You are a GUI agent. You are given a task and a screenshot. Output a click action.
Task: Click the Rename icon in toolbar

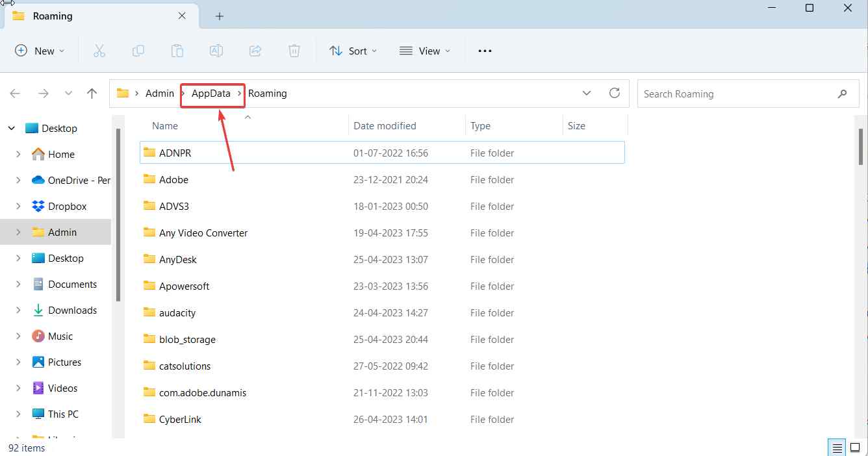click(216, 51)
